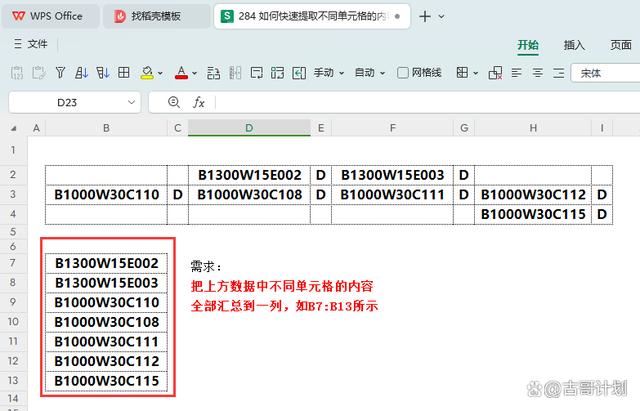Screen dimensions: 640x411
Task: Switch to the 插入 ribbon tab
Action: [x=574, y=44]
